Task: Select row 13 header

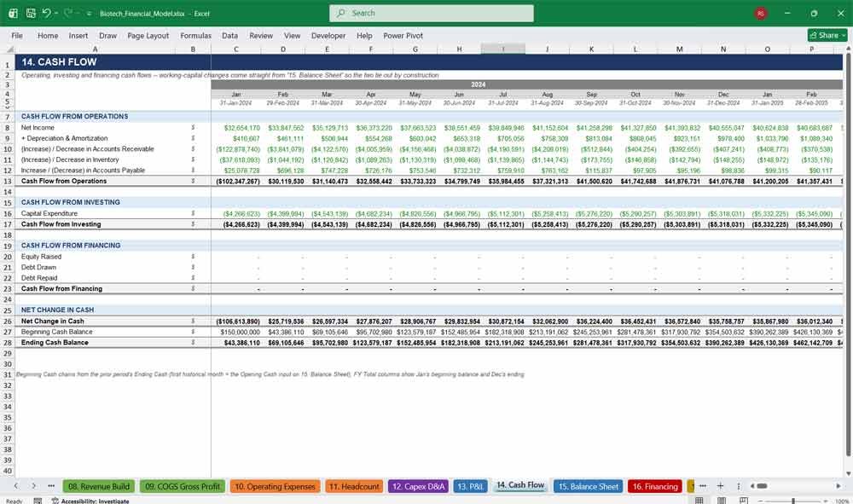Action: click(x=8, y=181)
